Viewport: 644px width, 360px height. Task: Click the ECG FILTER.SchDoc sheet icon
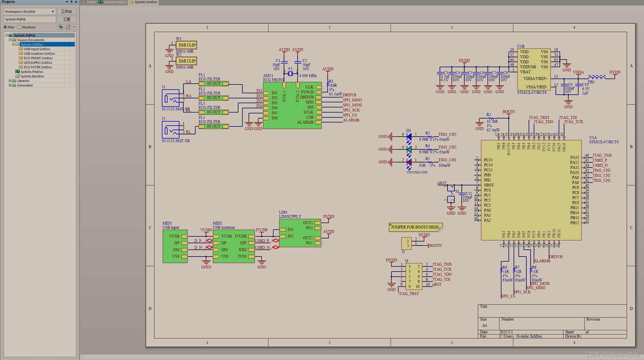point(21,67)
